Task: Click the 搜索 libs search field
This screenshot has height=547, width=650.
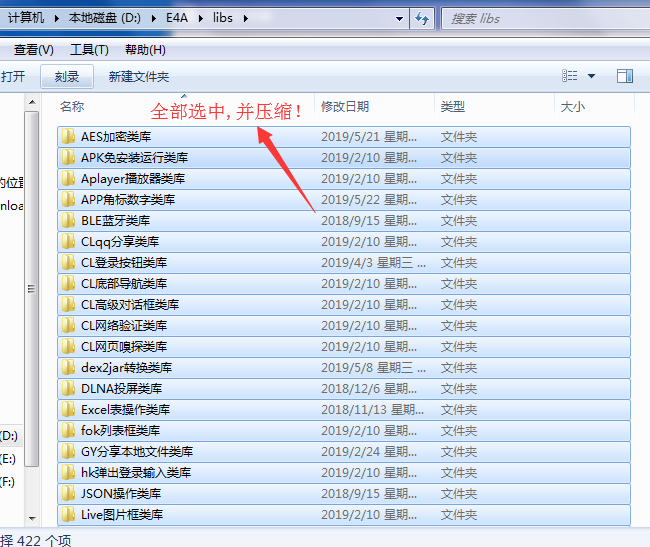Action: 546,18
